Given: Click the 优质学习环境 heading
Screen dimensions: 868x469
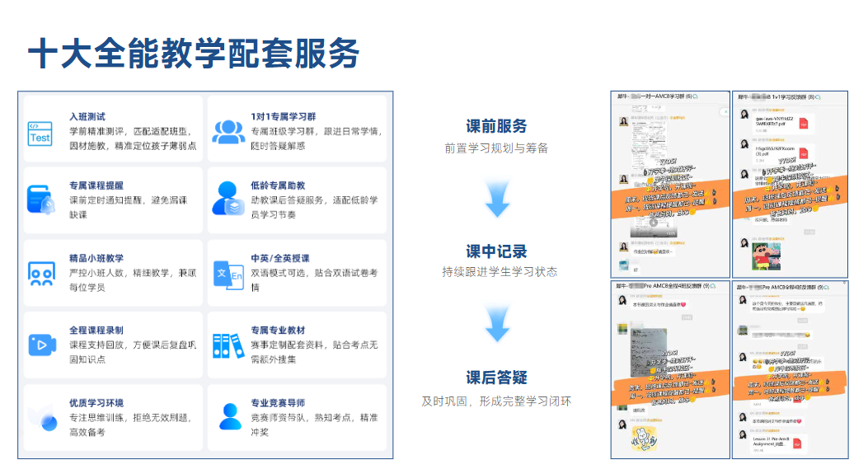Looking at the screenshot, I should point(96,403).
